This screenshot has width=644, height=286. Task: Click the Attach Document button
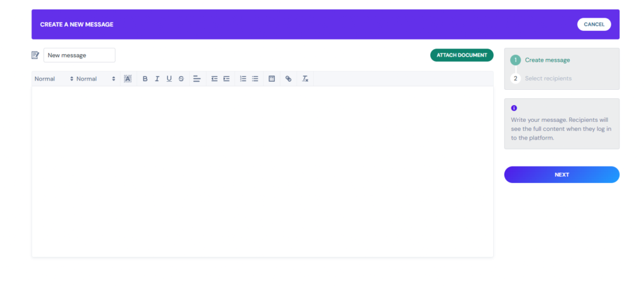pos(462,55)
